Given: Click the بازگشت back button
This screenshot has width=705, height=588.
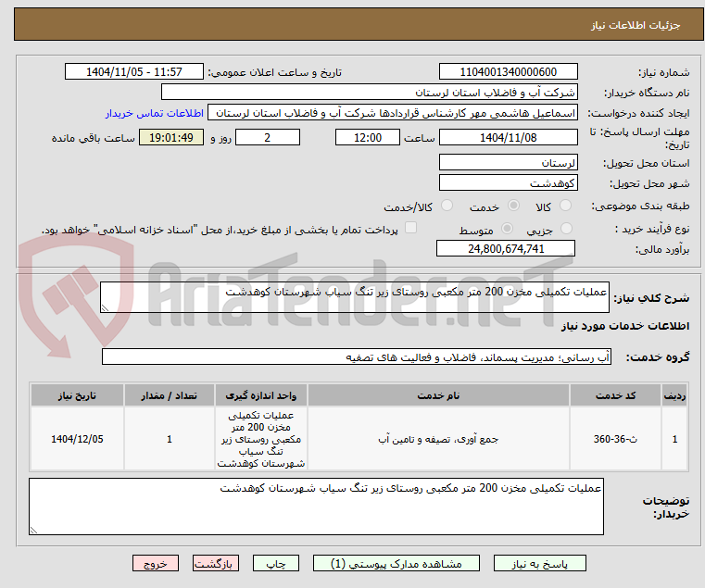Looking at the screenshot, I should tap(215, 563).
